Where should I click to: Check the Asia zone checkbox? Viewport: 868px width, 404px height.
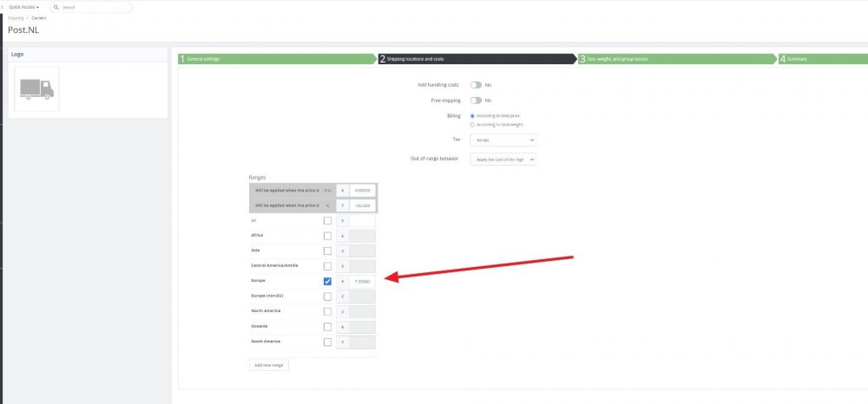pos(328,251)
